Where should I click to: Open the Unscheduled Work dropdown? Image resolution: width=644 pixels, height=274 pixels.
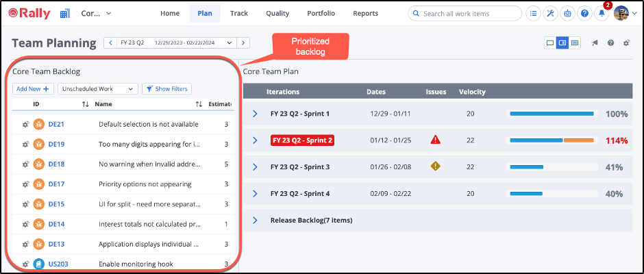tap(98, 88)
